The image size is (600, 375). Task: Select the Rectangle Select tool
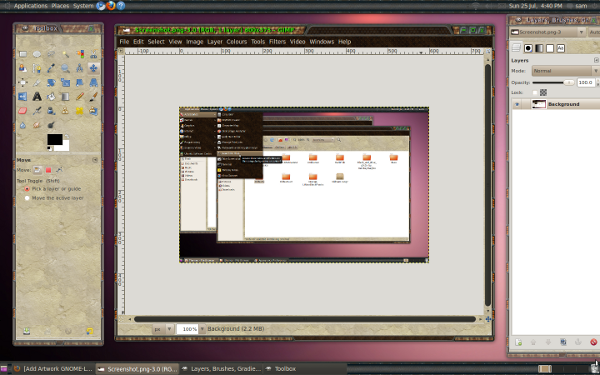23,54
